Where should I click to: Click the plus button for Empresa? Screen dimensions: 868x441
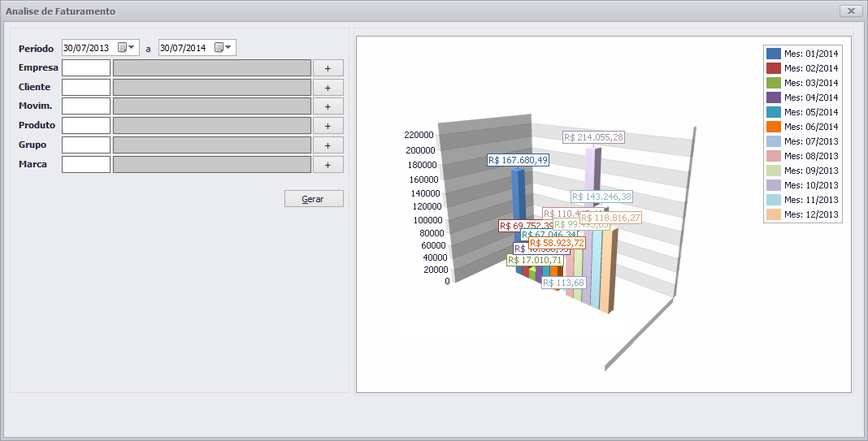(328, 68)
